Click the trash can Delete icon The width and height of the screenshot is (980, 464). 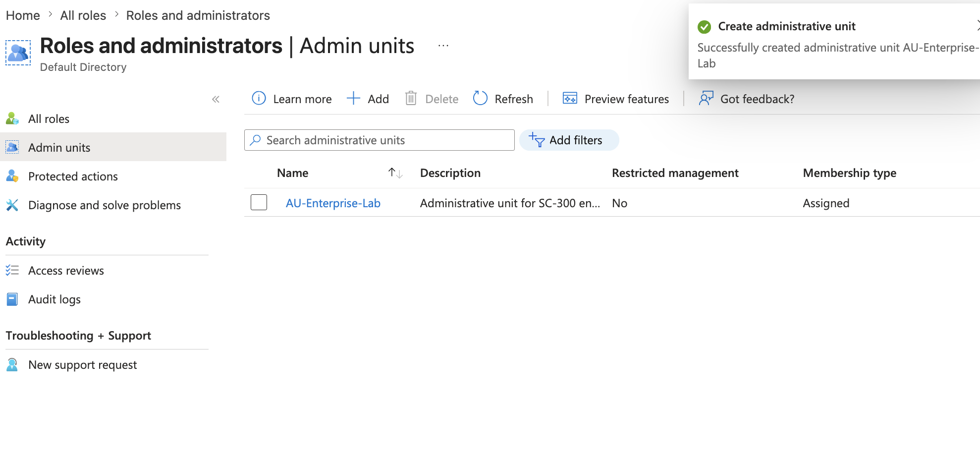(411, 99)
